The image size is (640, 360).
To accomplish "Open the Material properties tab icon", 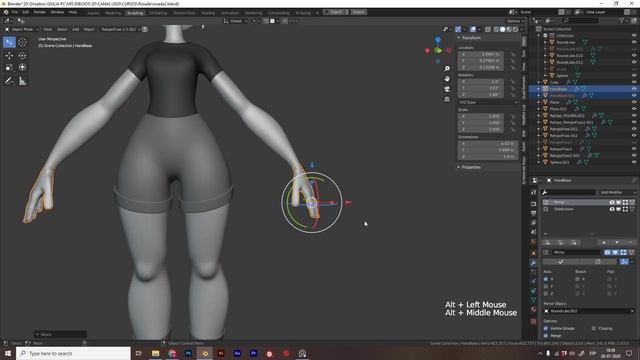I will 533,310.
